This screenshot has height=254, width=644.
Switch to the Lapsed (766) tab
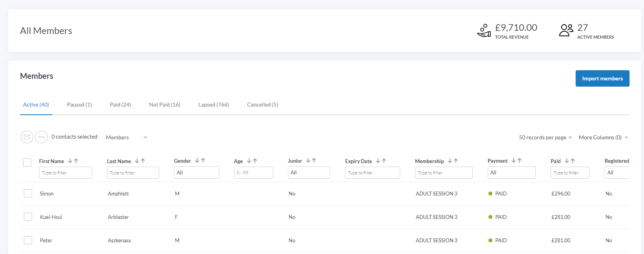213,105
